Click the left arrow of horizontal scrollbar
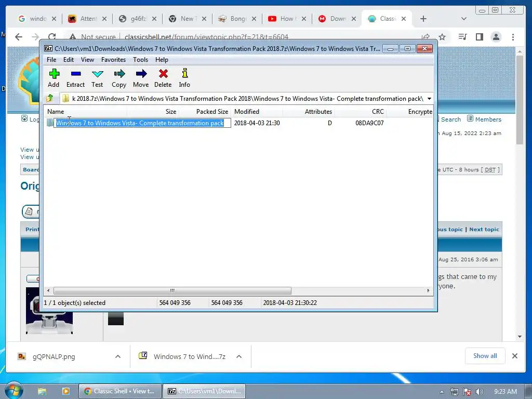 [x=48, y=290]
